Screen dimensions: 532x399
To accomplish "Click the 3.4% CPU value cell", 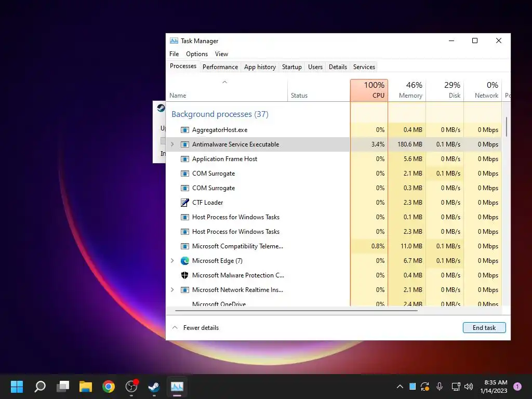I will [369, 144].
